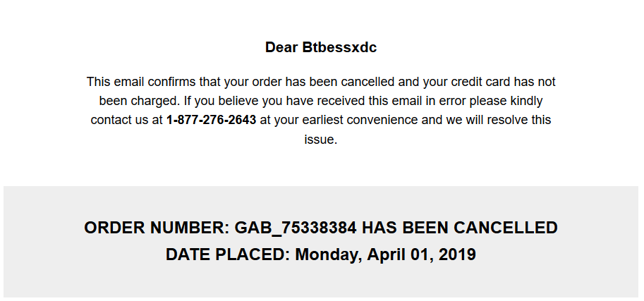Click the year 2019 in the date
The image size is (644, 301).
tap(457, 254)
